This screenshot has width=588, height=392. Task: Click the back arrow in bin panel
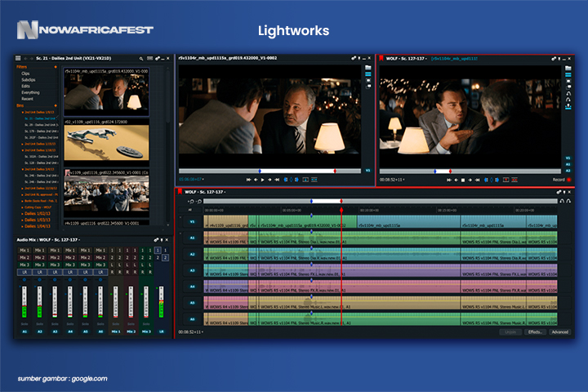[x=25, y=59]
